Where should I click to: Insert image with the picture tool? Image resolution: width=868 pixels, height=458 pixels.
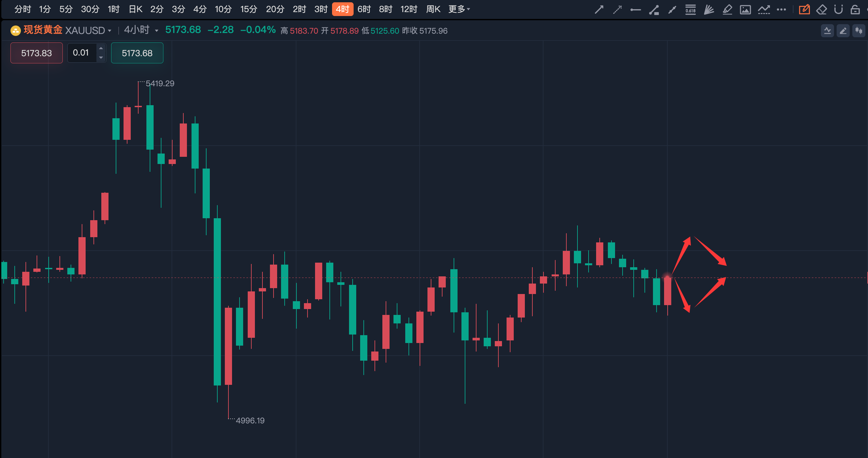click(x=745, y=9)
